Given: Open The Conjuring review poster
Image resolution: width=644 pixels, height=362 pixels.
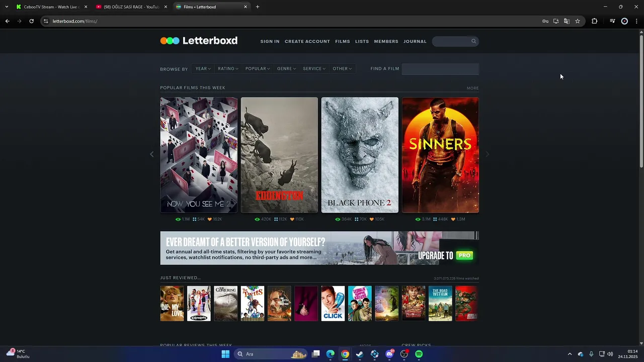Looking at the screenshot, I should [225, 303].
